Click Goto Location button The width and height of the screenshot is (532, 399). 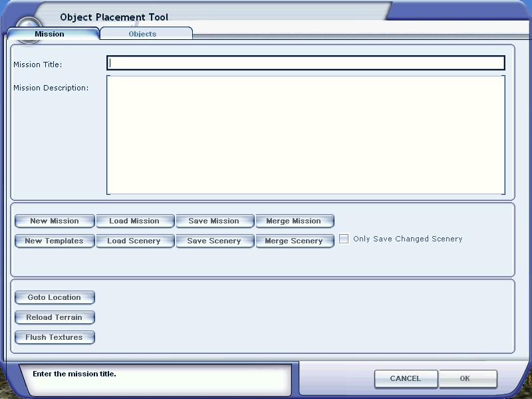coord(55,297)
